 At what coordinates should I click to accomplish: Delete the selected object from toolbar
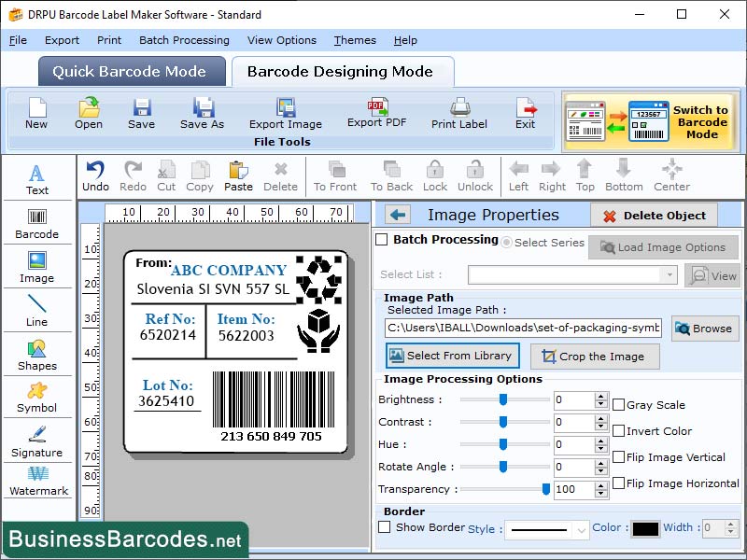[281, 176]
